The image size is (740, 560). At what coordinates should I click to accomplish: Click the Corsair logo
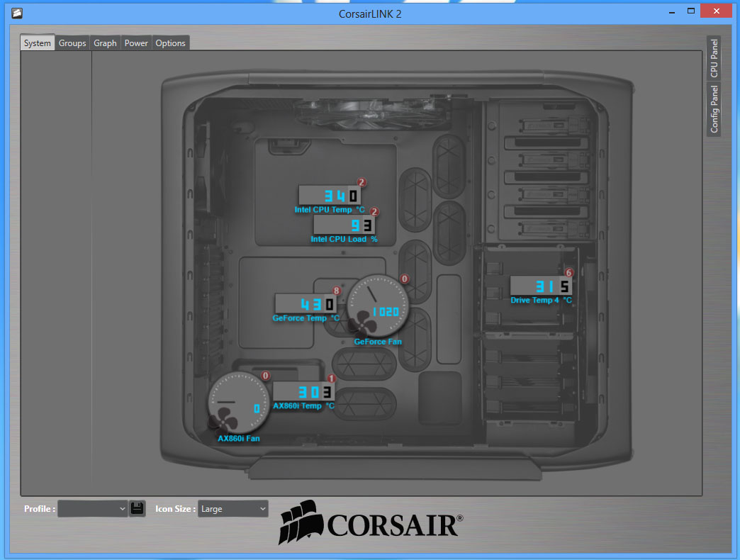pos(371,522)
